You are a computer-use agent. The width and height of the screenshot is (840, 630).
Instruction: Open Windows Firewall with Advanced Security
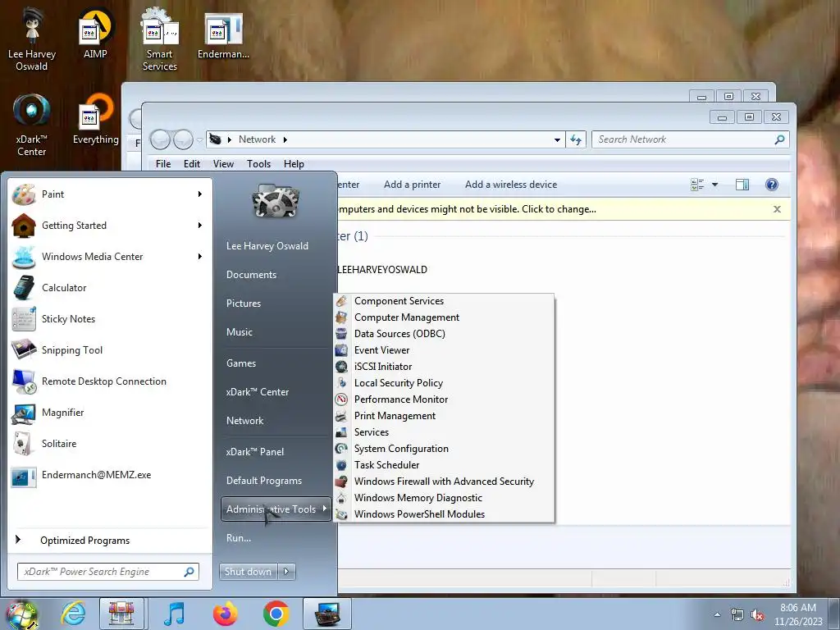pyautogui.click(x=444, y=482)
